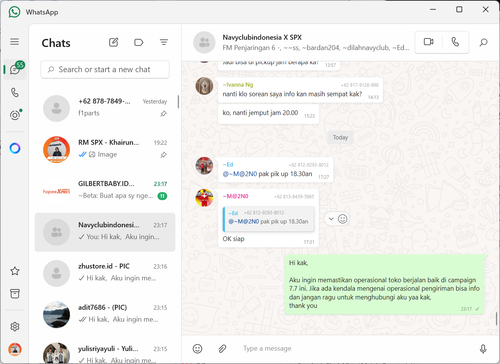Click Ivanna Ng's avatar
Image resolution: width=500 pixels, height=364 pixels.
pyautogui.click(x=204, y=86)
